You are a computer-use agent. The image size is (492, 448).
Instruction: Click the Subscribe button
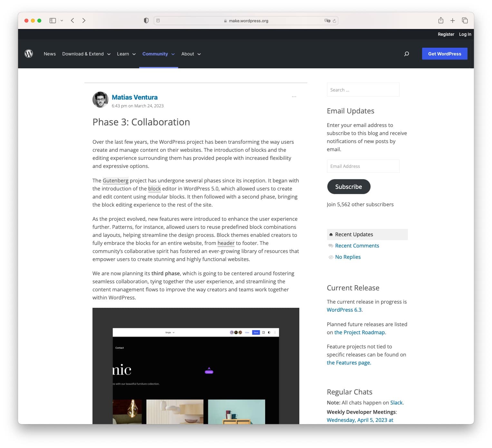click(x=348, y=187)
